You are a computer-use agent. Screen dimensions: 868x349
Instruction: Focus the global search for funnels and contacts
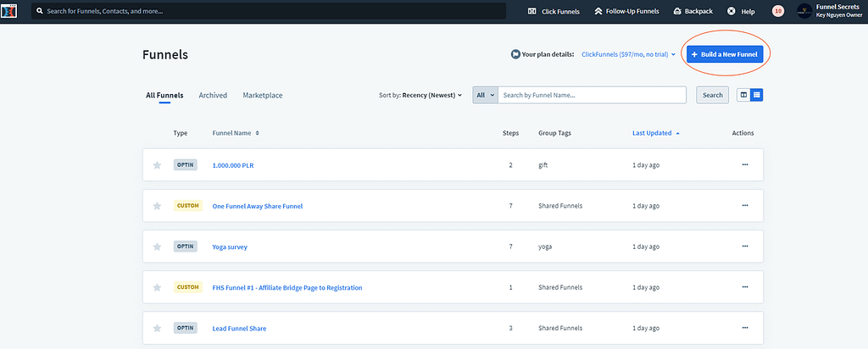(269, 11)
